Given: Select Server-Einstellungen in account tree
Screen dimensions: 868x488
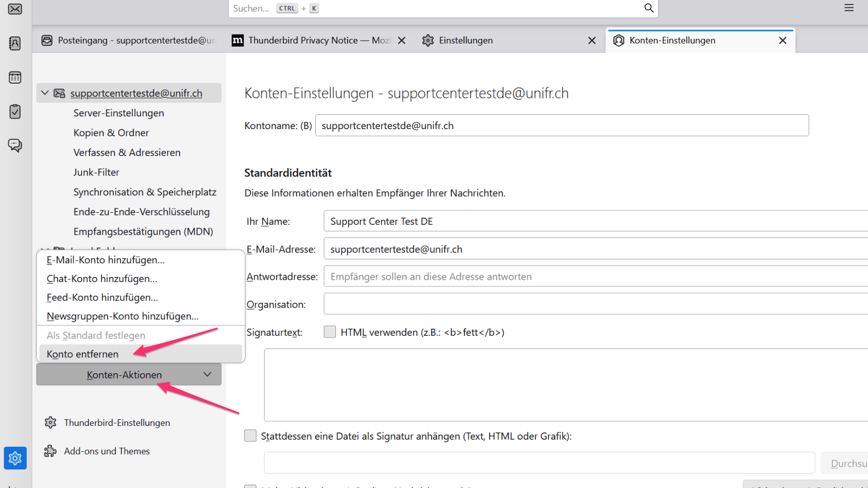Looking at the screenshot, I should tap(119, 113).
